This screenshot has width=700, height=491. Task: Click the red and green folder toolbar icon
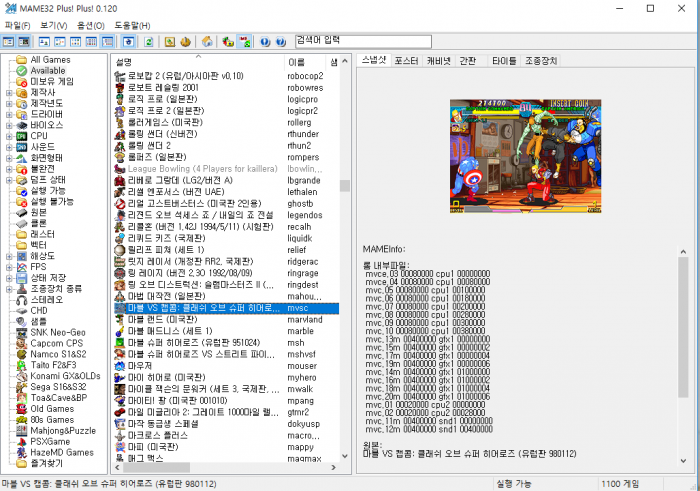click(x=228, y=42)
